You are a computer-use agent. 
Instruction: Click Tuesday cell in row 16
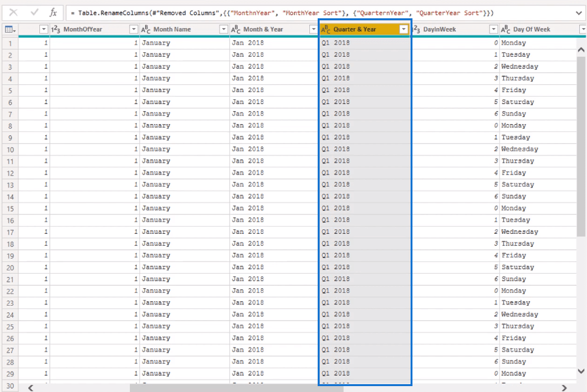coord(538,220)
